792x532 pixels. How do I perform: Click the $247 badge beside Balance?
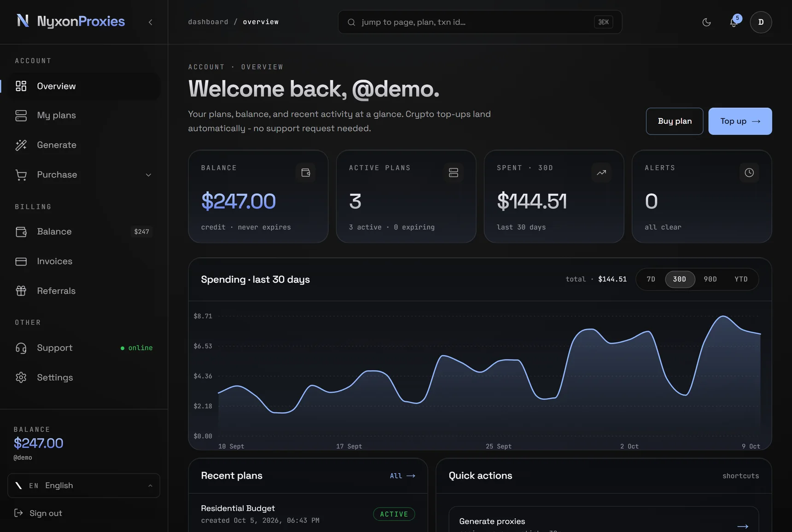point(141,231)
